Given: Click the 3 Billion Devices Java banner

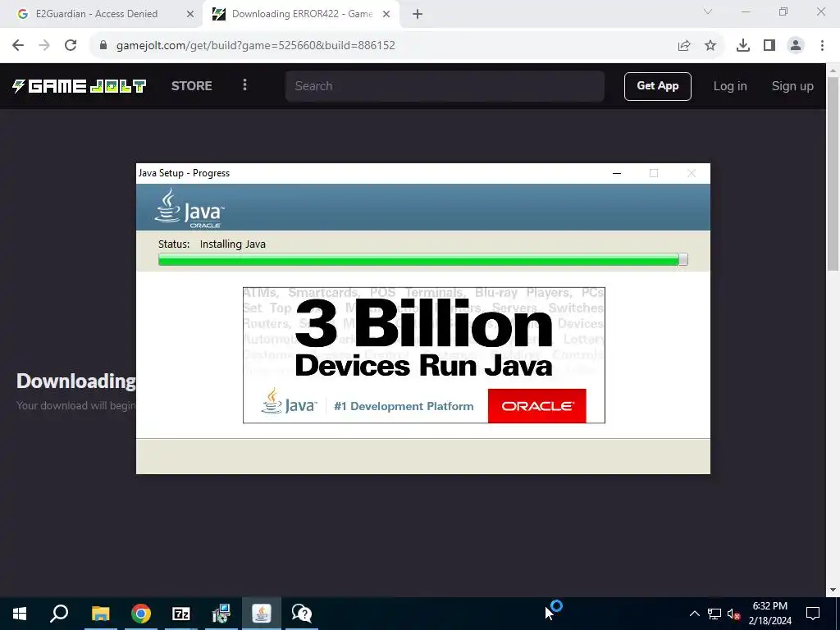Looking at the screenshot, I should (424, 355).
